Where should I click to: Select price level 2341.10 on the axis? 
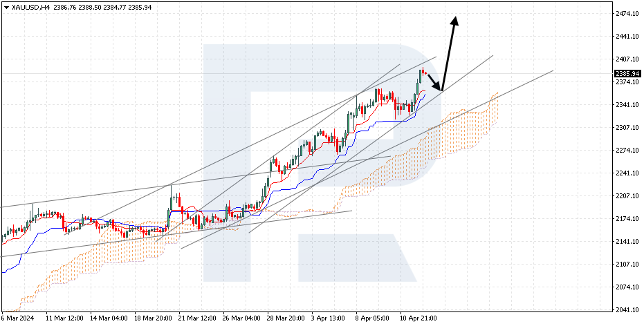(627, 105)
